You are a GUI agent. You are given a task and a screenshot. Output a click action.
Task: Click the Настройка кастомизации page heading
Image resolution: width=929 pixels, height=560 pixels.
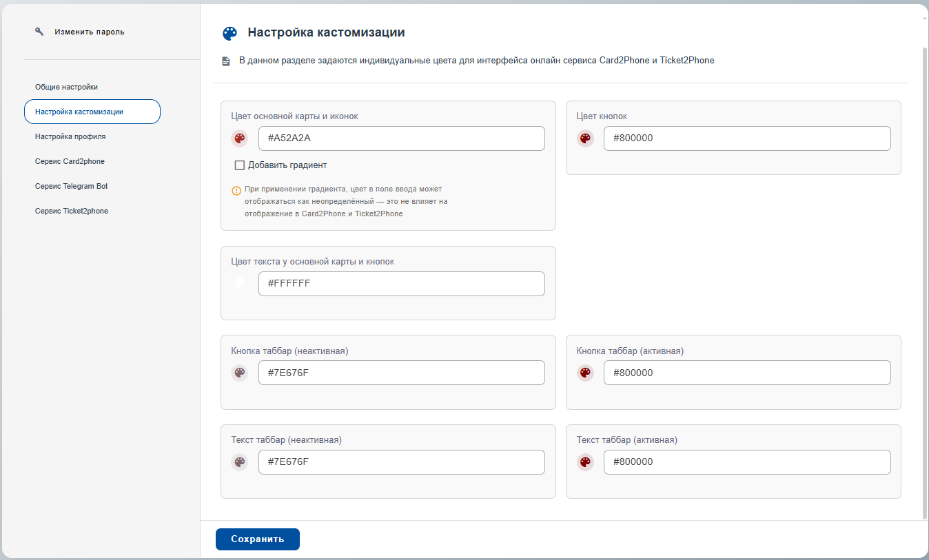click(326, 32)
